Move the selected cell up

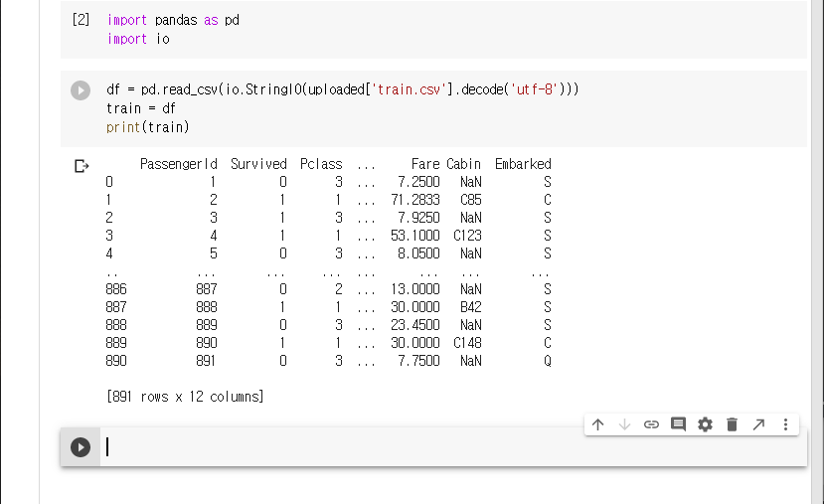598,424
